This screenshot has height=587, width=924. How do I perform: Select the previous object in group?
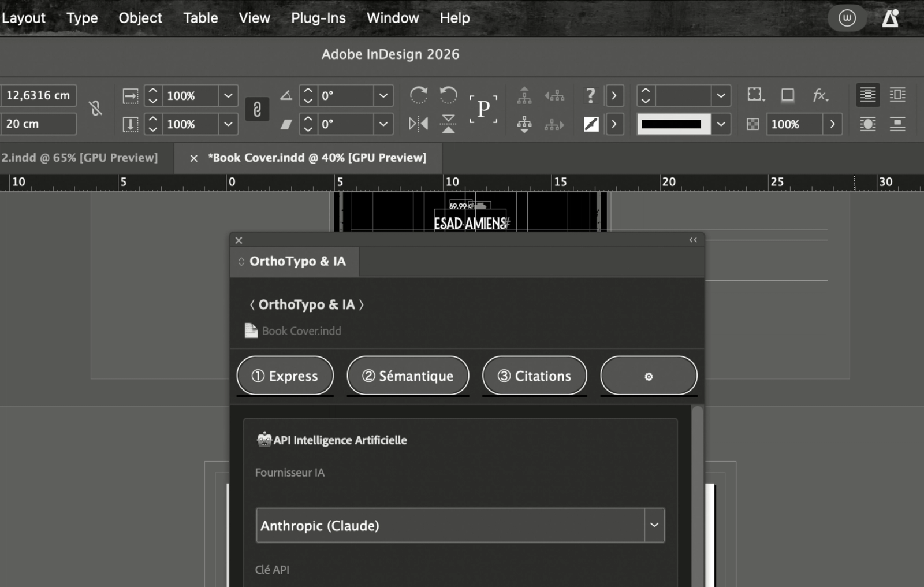(x=554, y=95)
